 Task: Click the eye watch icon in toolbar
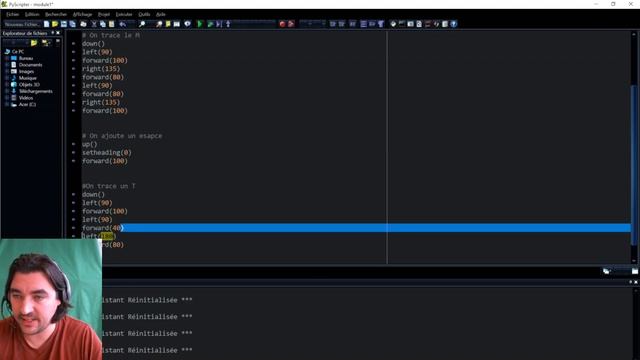pos(187,24)
